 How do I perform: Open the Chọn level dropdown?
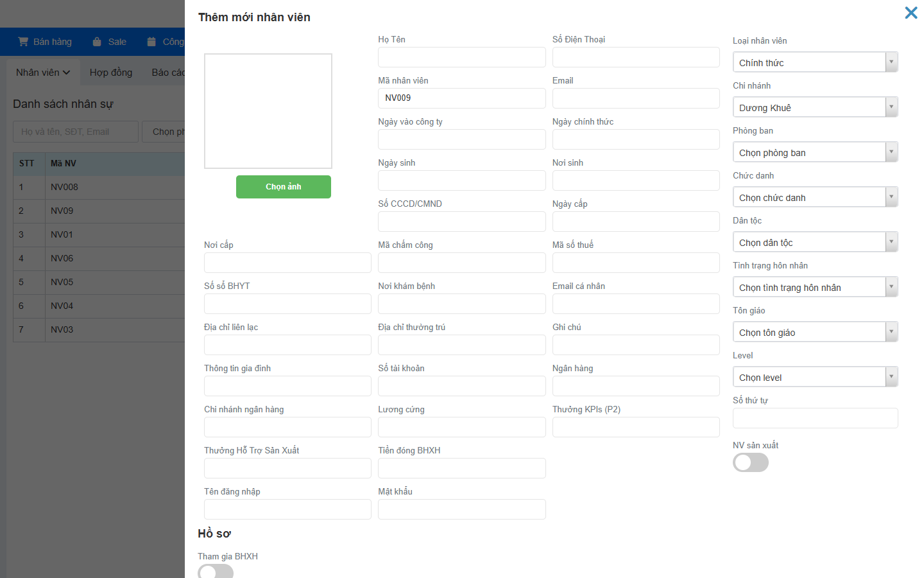[815, 377]
